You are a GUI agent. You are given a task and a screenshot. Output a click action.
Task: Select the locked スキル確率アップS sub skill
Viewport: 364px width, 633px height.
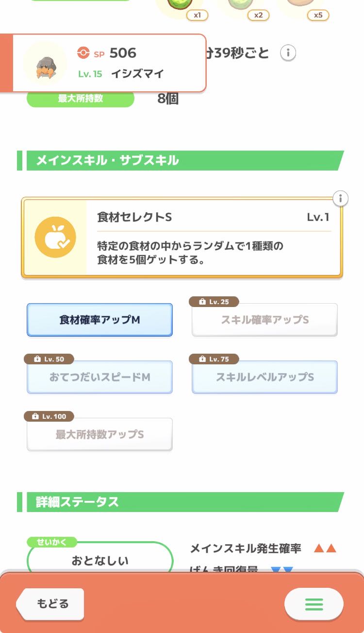(265, 321)
